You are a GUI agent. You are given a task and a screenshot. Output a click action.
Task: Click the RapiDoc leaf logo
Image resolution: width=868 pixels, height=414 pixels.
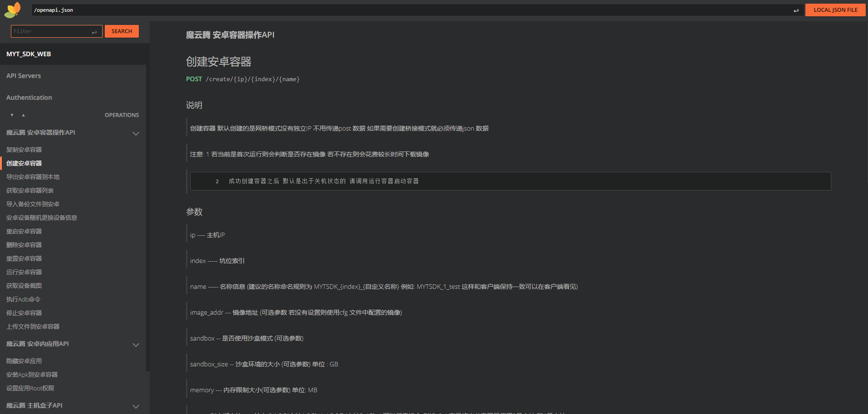click(x=12, y=10)
